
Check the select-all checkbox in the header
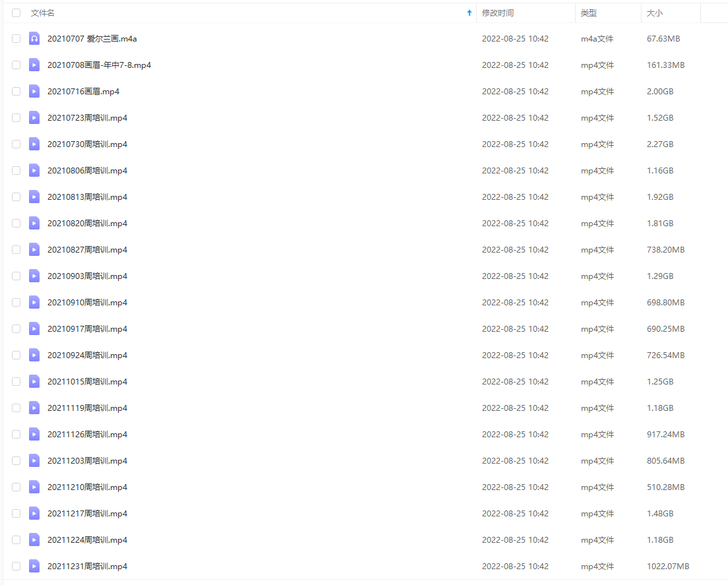pyautogui.click(x=16, y=13)
